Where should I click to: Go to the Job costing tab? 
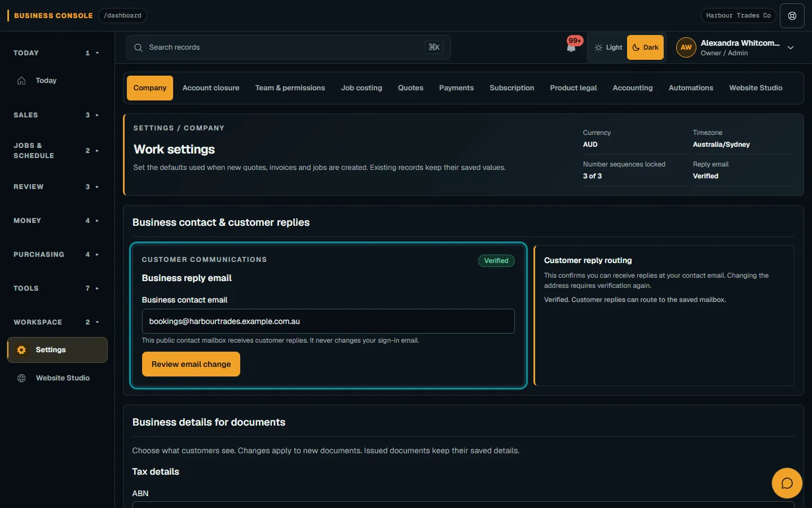click(x=361, y=88)
